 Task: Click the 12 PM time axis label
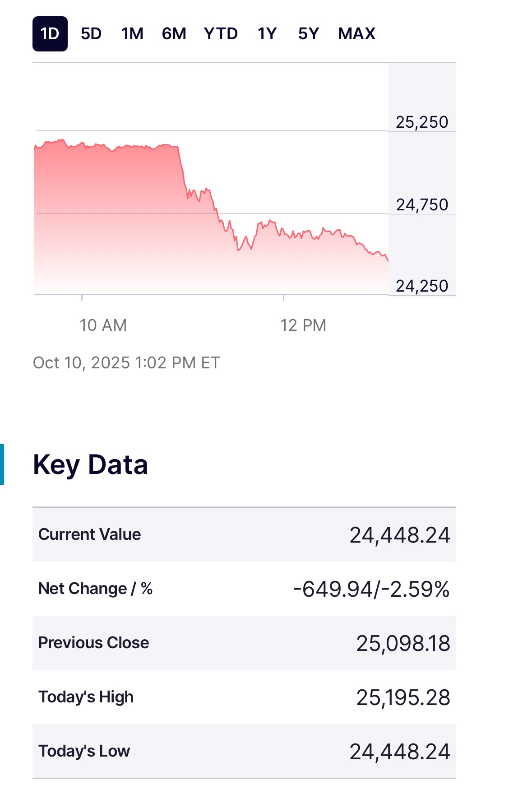pyautogui.click(x=303, y=325)
